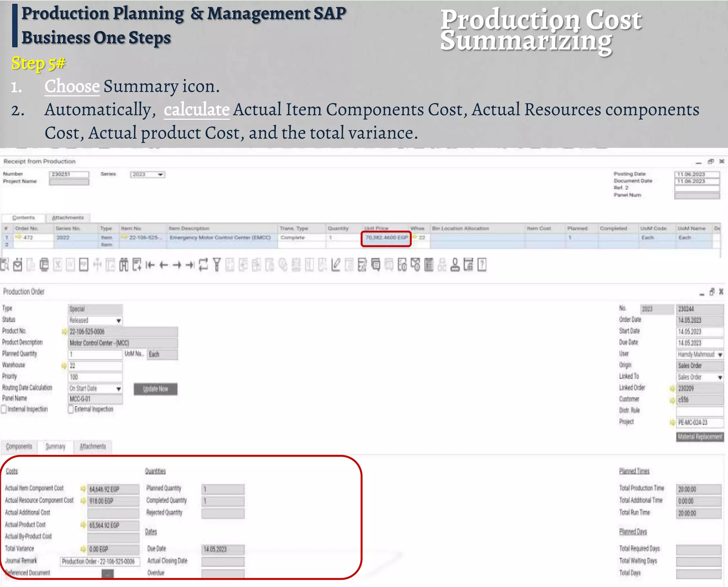Click the Referenced Document browse button

[x=108, y=573]
